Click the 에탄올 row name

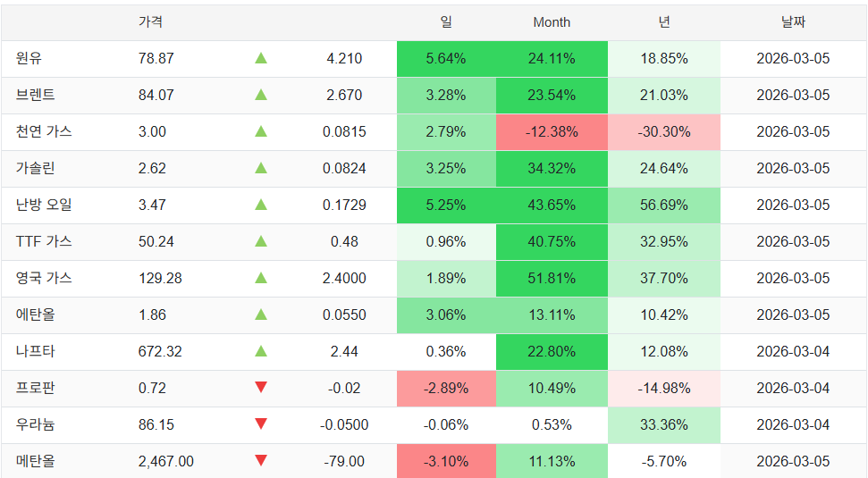click(x=36, y=315)
